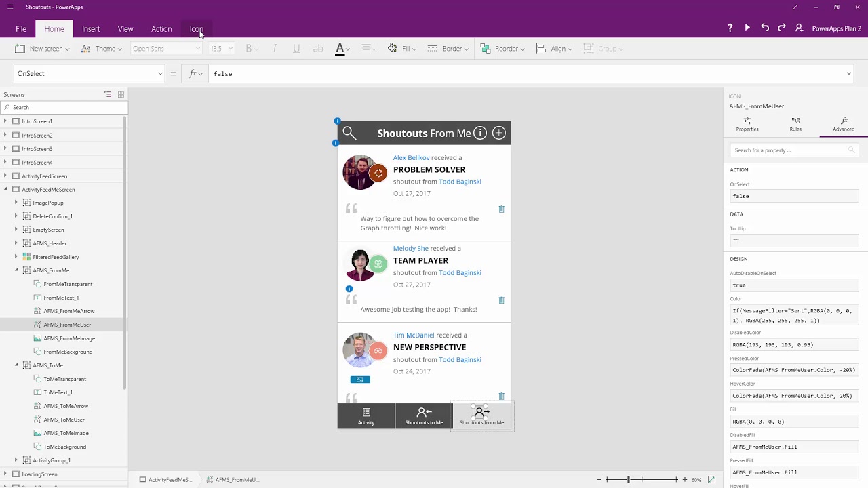Screen dimensions: 868x488
Task: Open the Reorder dropdown
Action: click(x=503, y=49)
